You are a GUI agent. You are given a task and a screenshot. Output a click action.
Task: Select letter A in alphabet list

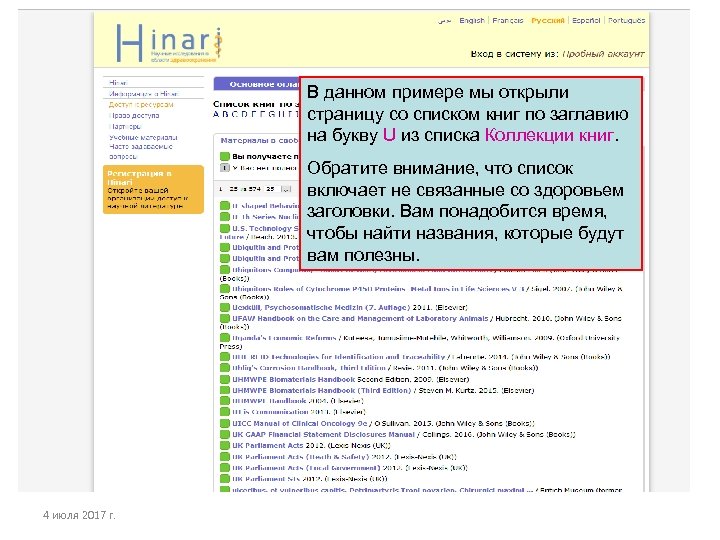pyautogui.click(x=216, y=114)
